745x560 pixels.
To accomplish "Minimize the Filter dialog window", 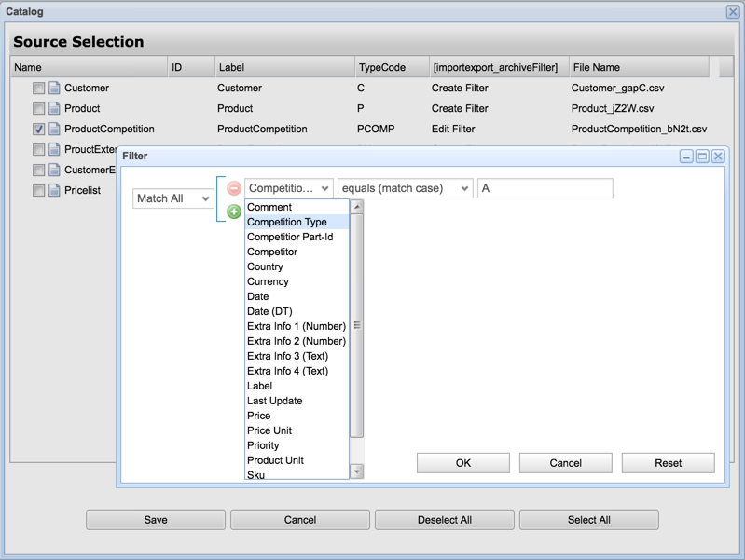I will (x=686, y=157).
